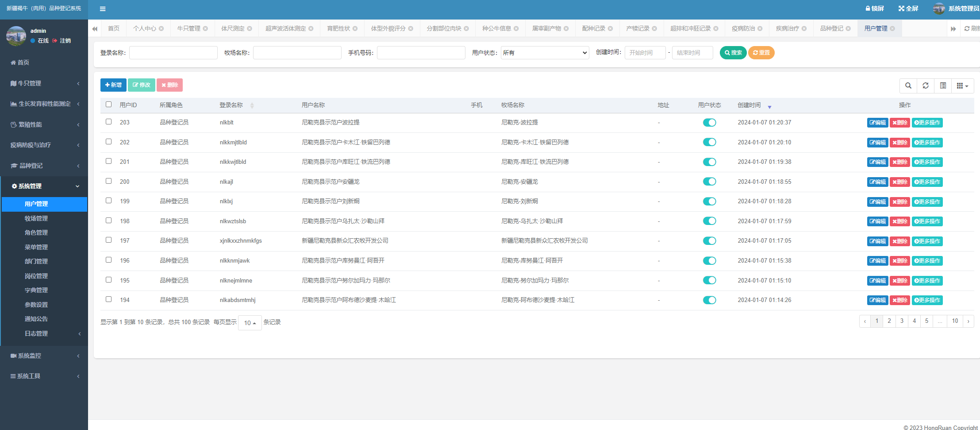Viewport: 980px width, 430px height.
Task: Toggle table search magnifier icon
Action: tap(908, 85)
